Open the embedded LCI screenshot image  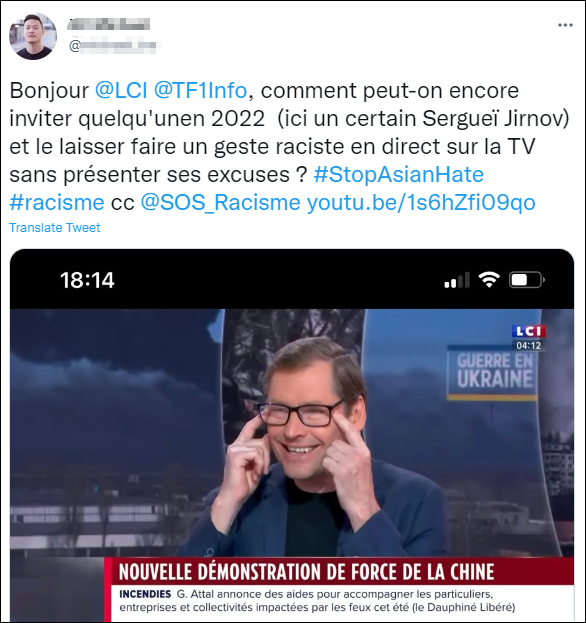pyautogui.click(x=292, y=435)
